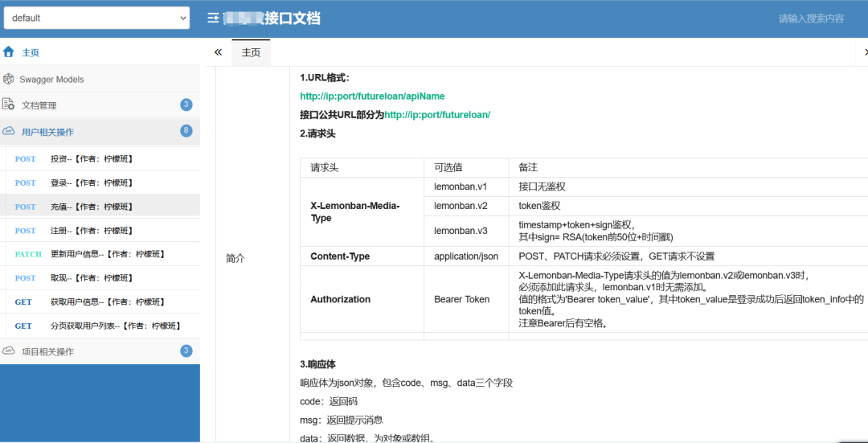Switch to the 主页 tab
Screen dimensions: 868x443
251,52
